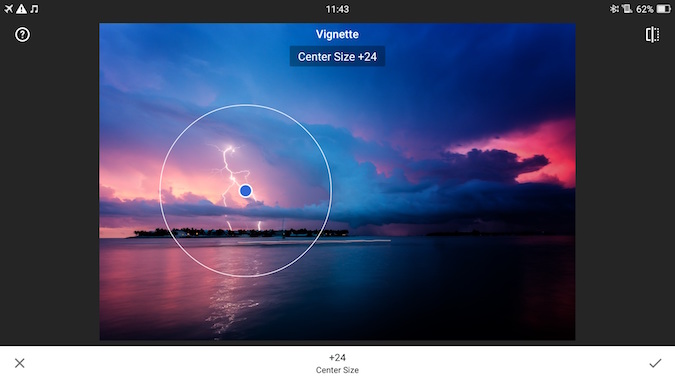
Task: Apply the vignette with the checkmark
Action: [655, 363]
